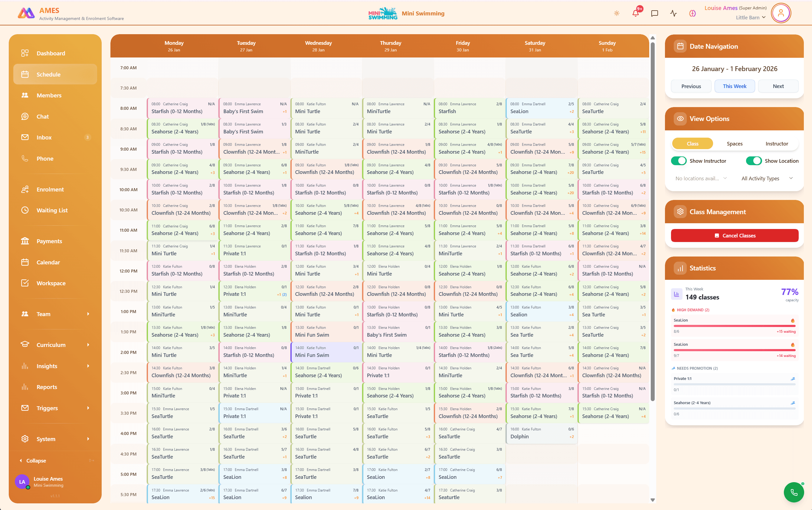Viewport: 812px width, 510px height.
Task: Open the activity pulse icon
Action: pyautogui.click(x=673, y=13)
